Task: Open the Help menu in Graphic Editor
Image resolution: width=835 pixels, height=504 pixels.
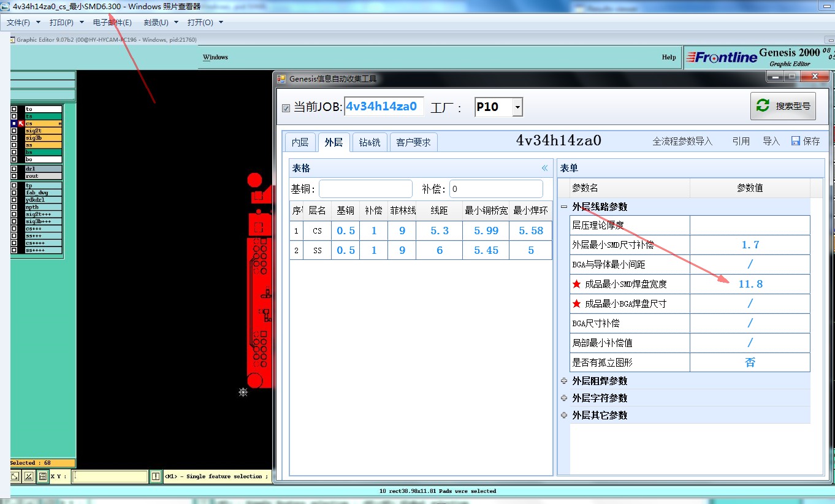Action: click(x=669, y=57)
